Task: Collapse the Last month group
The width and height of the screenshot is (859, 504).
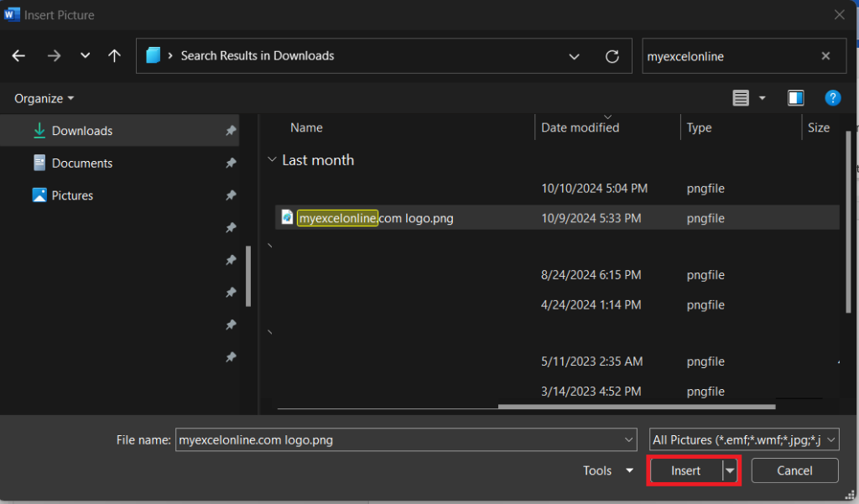Action: (272, 160)
